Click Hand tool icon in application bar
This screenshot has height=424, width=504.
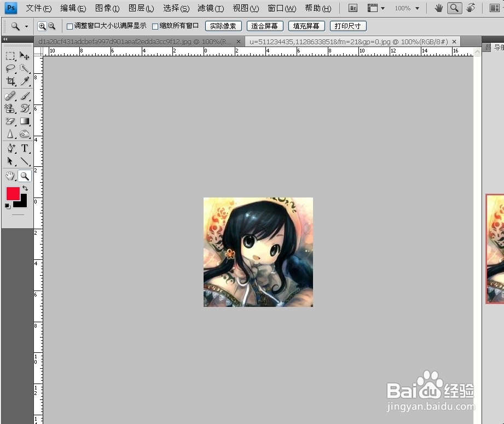pyautogui.click(x=438, y=8)
